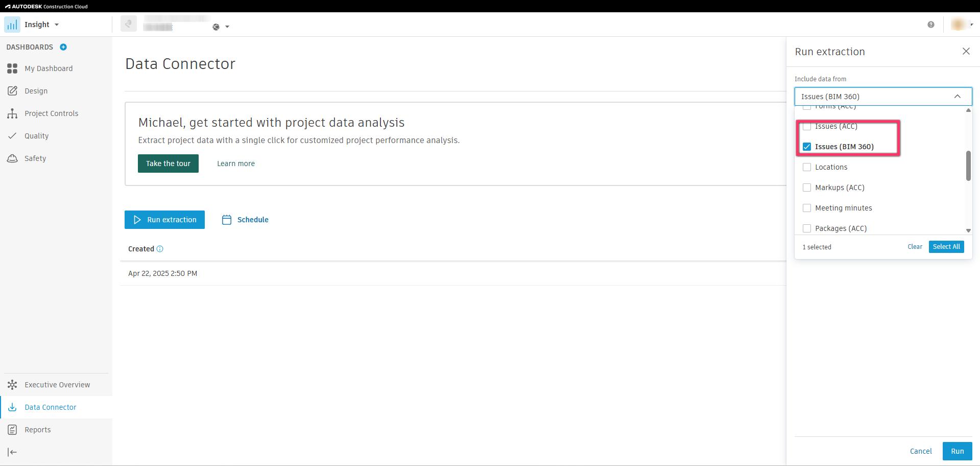Open My Dashboard from the sidebar

point(49,68)
